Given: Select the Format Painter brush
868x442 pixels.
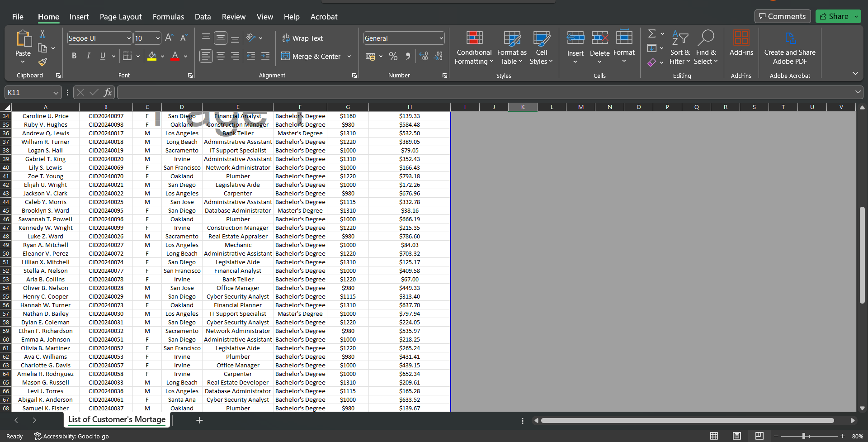Looking at the screenshot, I should pyautogui.click(x=42, y=62).
